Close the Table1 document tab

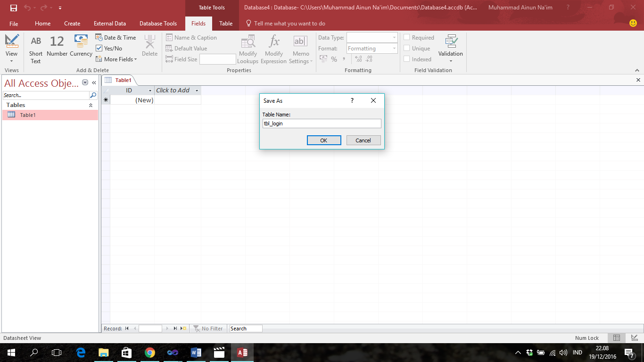(x=638, y=80)
